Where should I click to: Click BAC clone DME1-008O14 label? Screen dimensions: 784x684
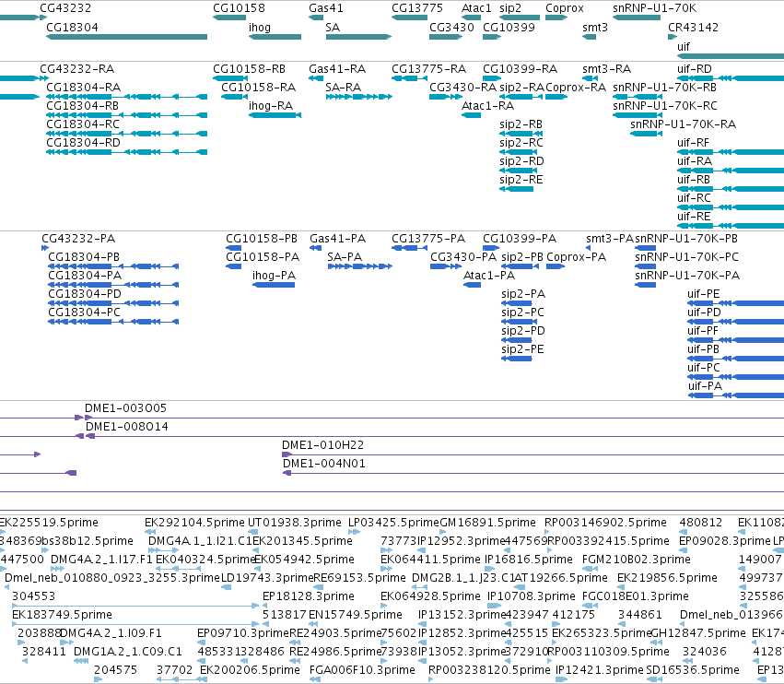click(127, 427)
